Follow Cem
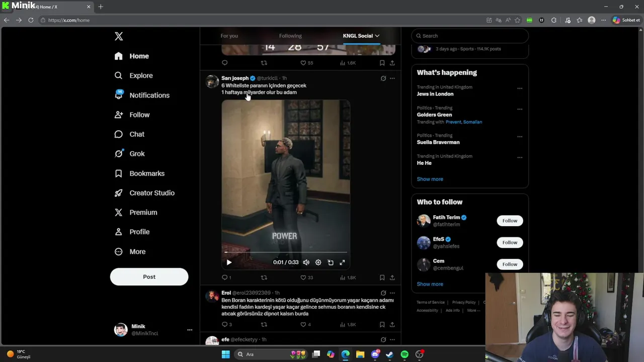 click(x=510, y=264)
